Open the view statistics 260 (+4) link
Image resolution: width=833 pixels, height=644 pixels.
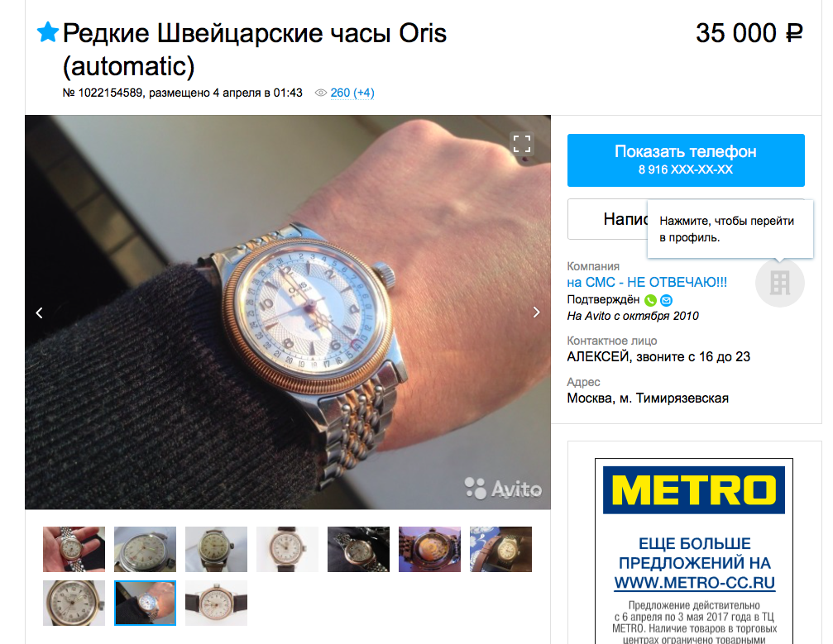[x=352, y=93]
